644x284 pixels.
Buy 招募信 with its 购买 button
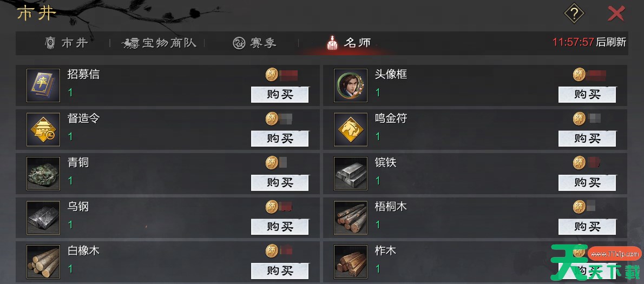pyautogui.click(x=280, y=95)
